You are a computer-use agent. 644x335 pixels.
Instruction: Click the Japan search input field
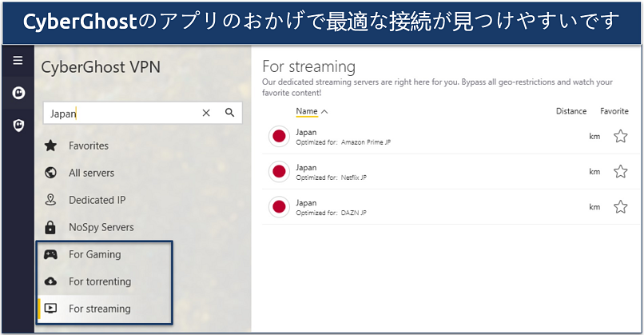(x=120, y=114)
